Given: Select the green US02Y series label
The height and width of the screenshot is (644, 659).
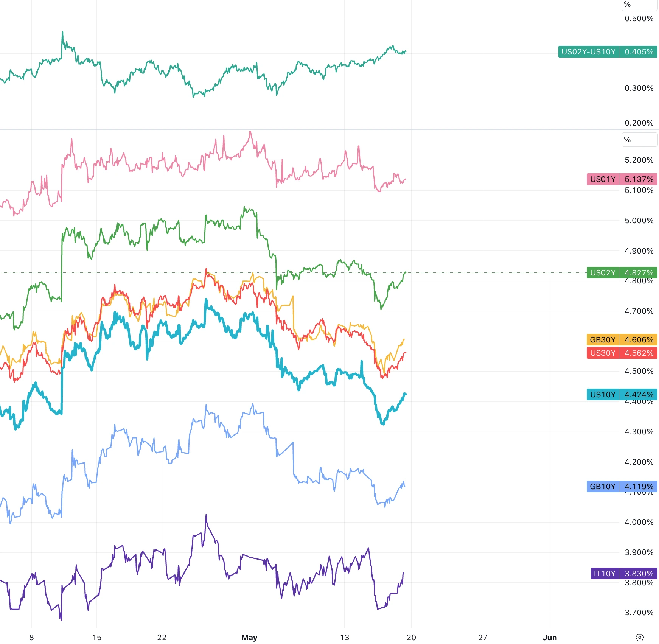Looking at the screenshot, I should click(x=603, y=273).
